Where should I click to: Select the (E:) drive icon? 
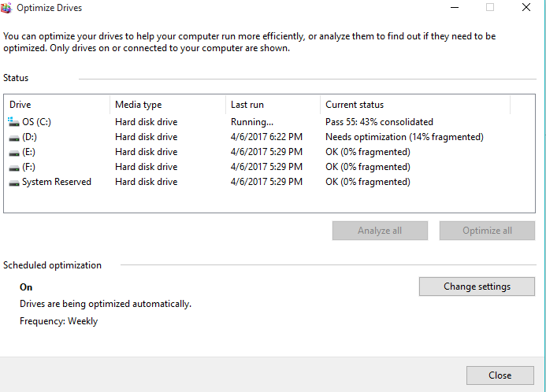coord(14,153)
